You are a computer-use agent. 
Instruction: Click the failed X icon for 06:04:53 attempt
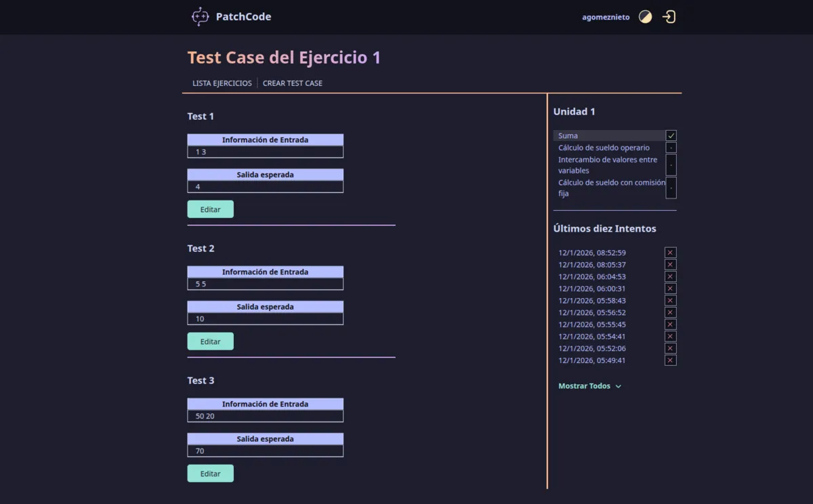(671, 276)
